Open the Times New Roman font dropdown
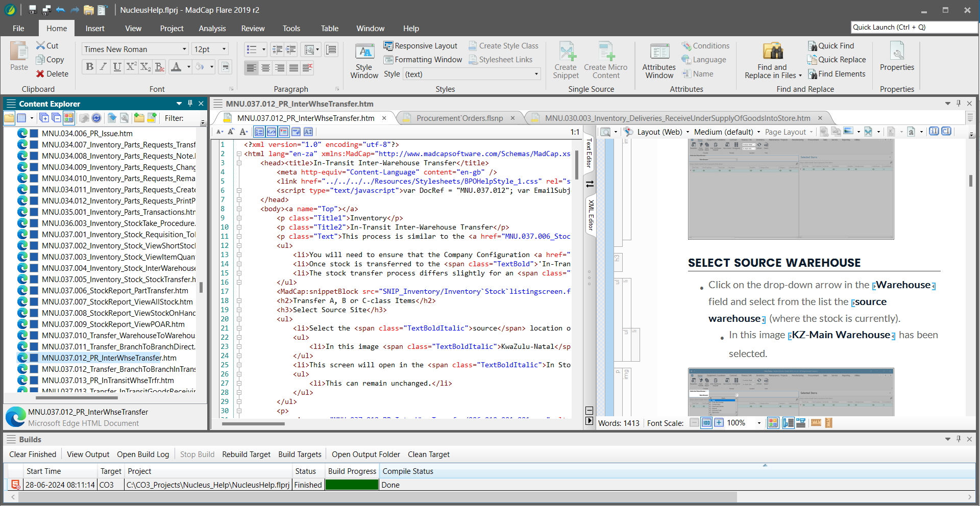980x506 pixels. pos(184,49)
